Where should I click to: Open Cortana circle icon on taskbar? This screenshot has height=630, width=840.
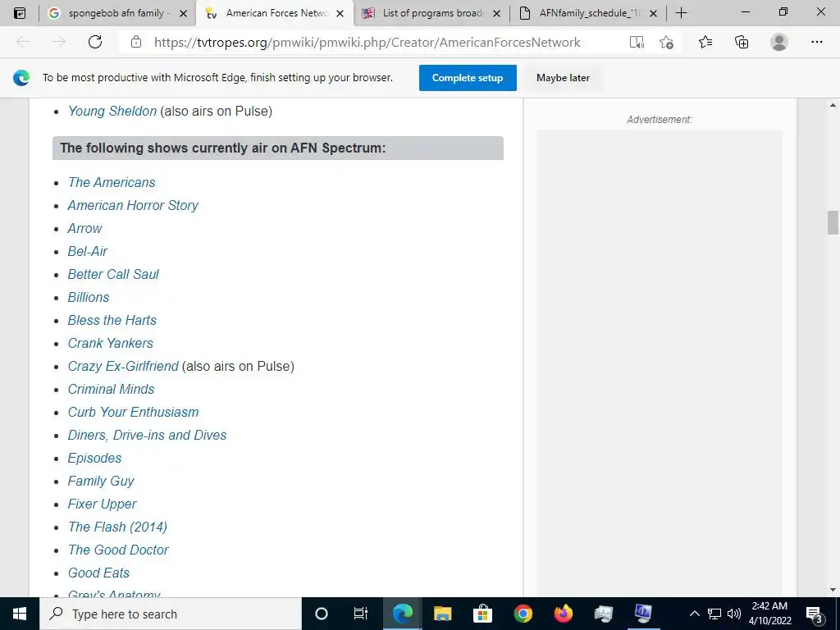click(x=322, y=614)
